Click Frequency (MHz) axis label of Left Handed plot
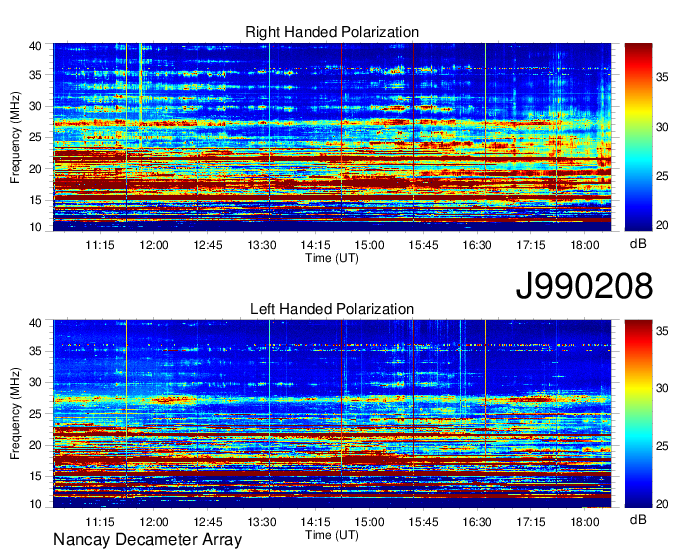Viewport: 680px width, 552px height. click(x=15, y=414)
